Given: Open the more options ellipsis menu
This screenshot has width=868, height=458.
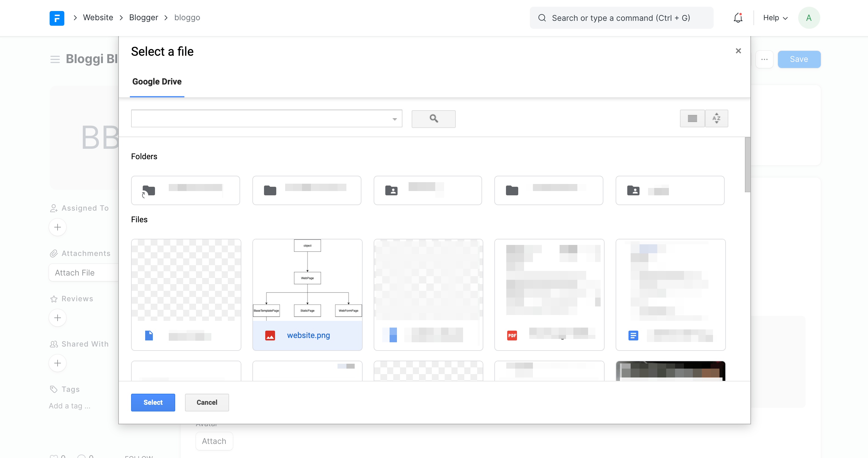Looking at the screenshot, I should click(764, 59).
